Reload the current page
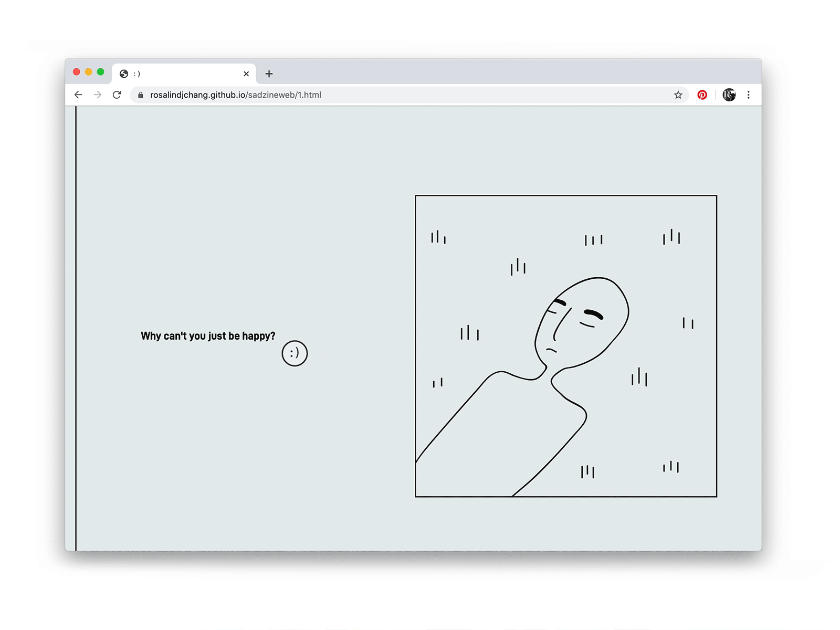 click(x=117, y=95)
